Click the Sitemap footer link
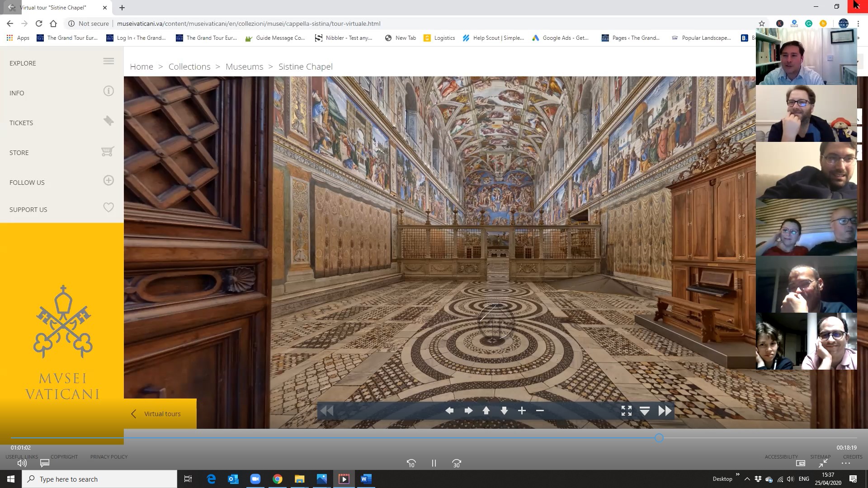Viewport: 868px width, 488px height. (820, 457)
